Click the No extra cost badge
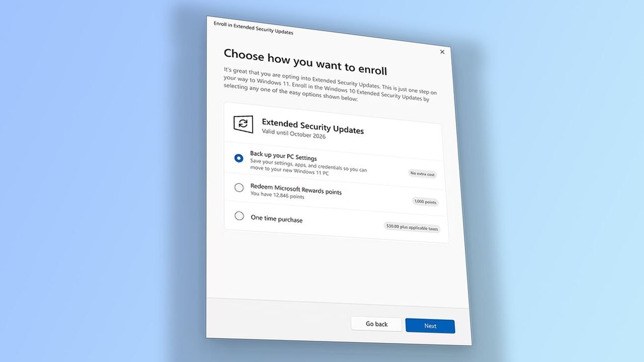 point(422,173)
